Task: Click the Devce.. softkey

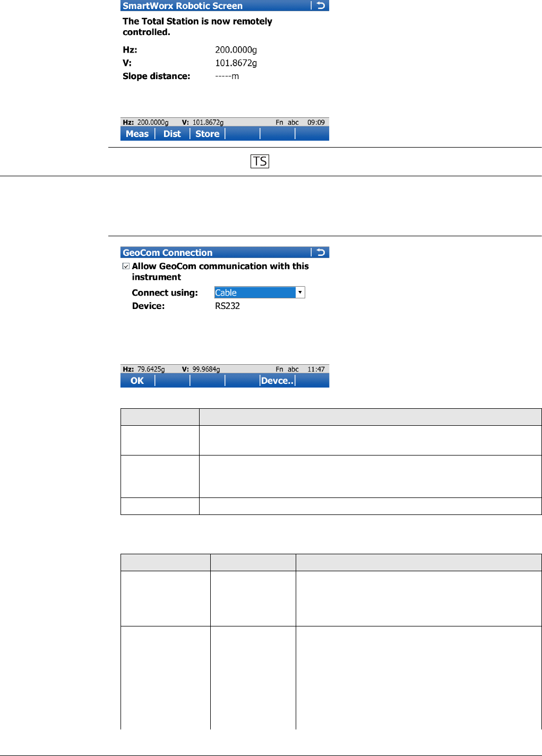Action: pos(277,381)
